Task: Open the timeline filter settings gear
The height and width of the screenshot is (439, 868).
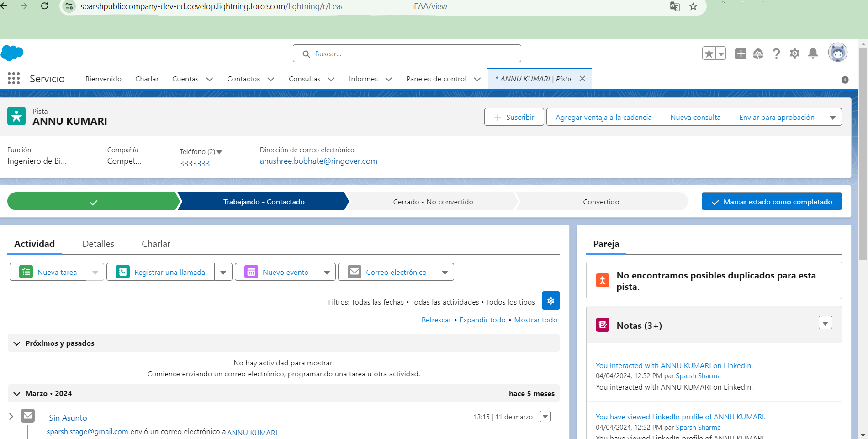Action: (550, 300)
